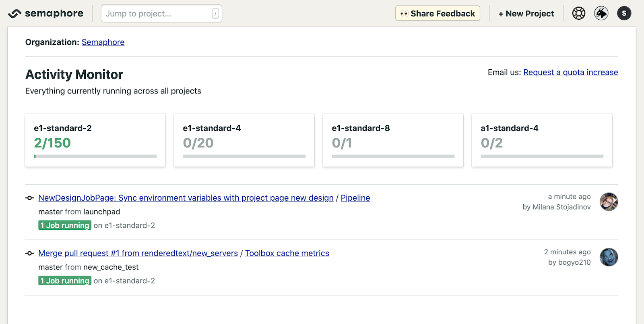Open the Pipeline link
This screenshot has width=644, height=324.
coord(355,198)
